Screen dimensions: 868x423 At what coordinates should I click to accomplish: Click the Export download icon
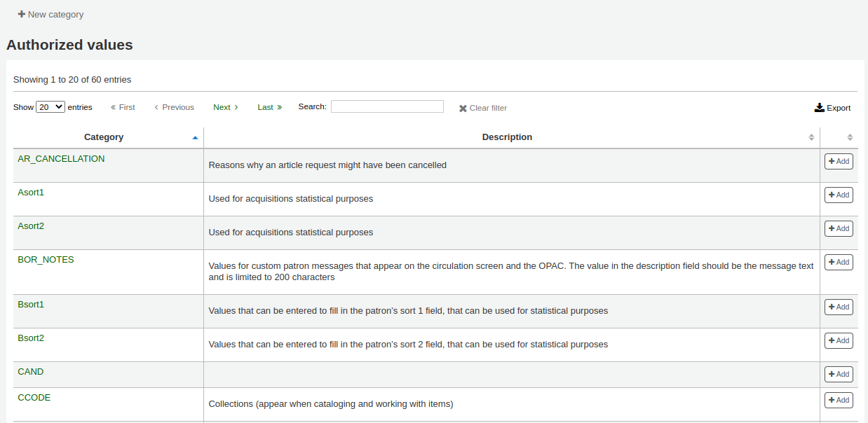tap(819, 108)
